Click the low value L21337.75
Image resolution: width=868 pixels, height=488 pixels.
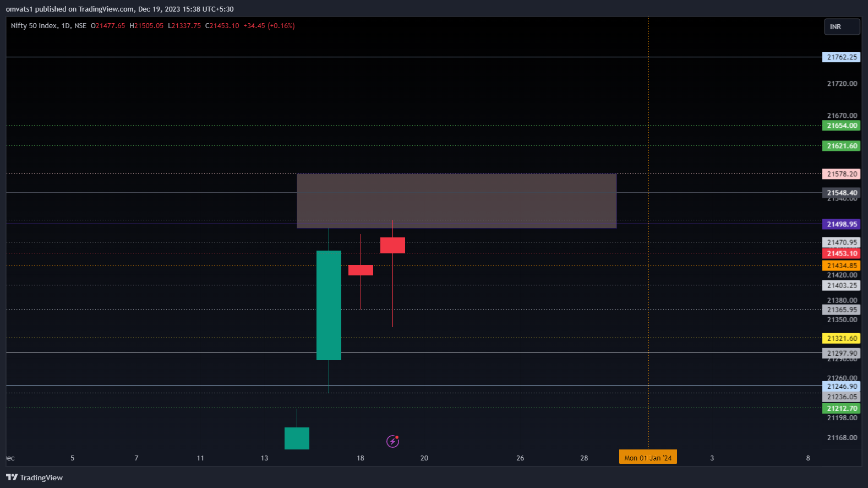[184, 26]
